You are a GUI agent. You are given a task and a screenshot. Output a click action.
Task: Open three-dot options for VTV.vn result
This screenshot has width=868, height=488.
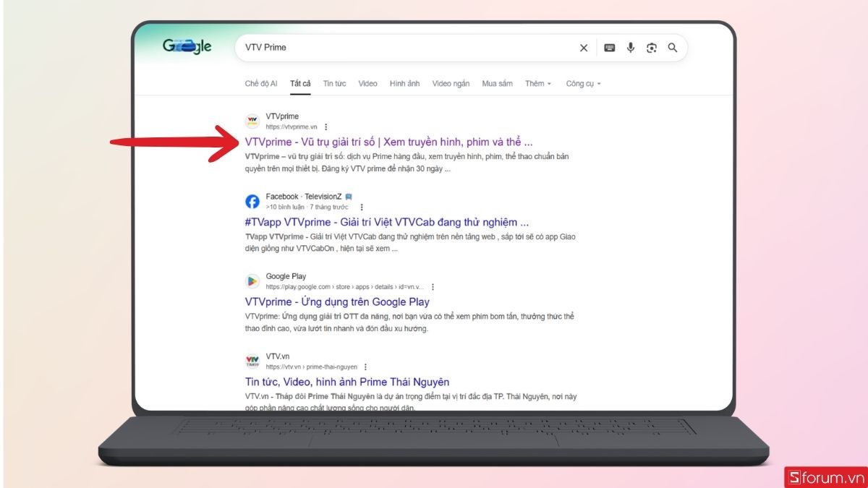(366, 367)
